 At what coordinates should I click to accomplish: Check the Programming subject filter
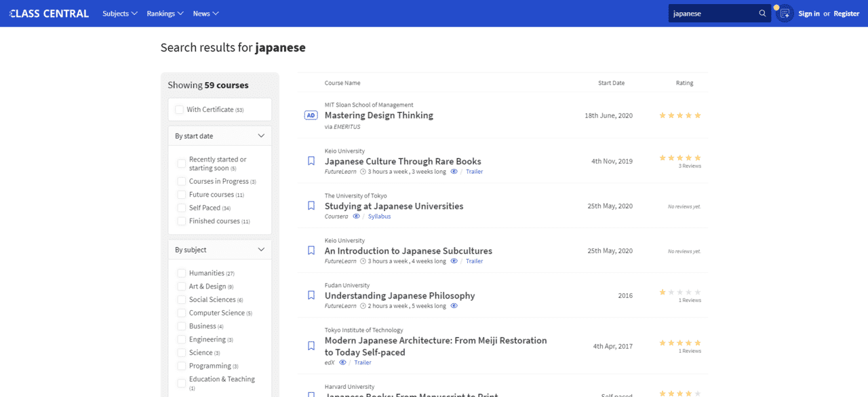point(182,366)
